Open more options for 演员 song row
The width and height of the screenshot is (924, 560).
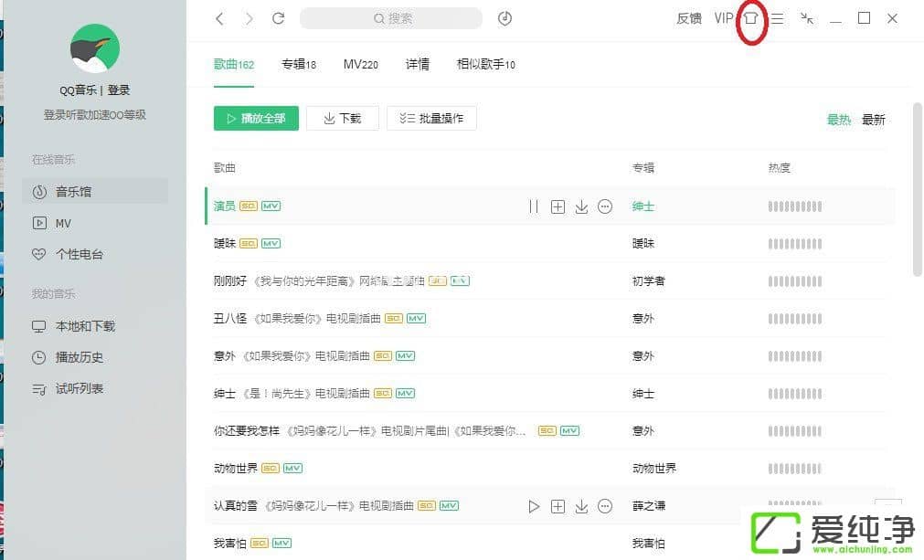605,206
